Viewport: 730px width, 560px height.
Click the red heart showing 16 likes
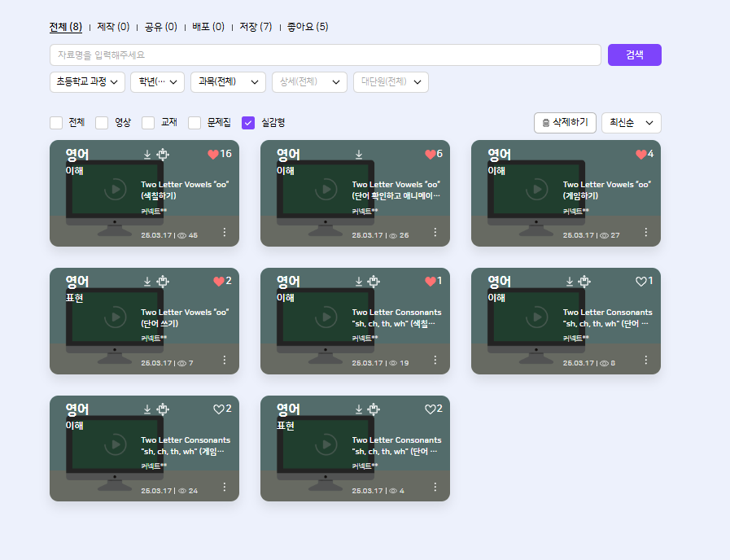[x=214, y=155]
